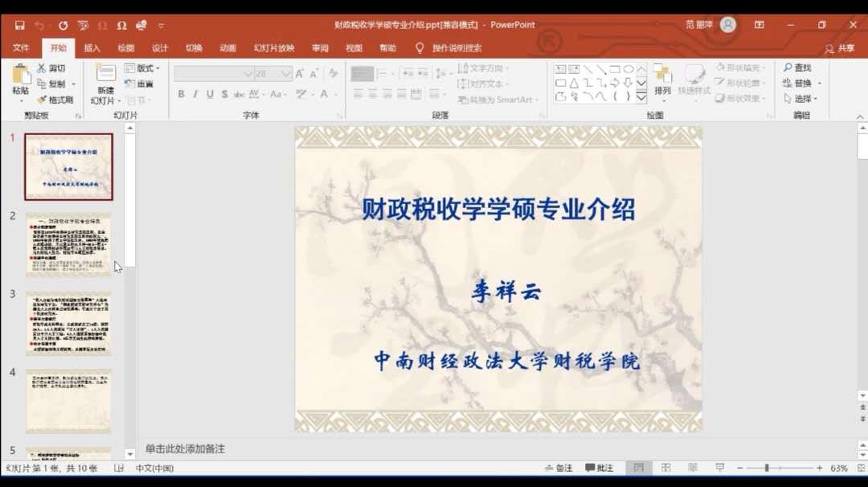This screenshot has height=487, width=868.
Task: Select the Format Painter (格式刷) tool
Action: (55, 100)
